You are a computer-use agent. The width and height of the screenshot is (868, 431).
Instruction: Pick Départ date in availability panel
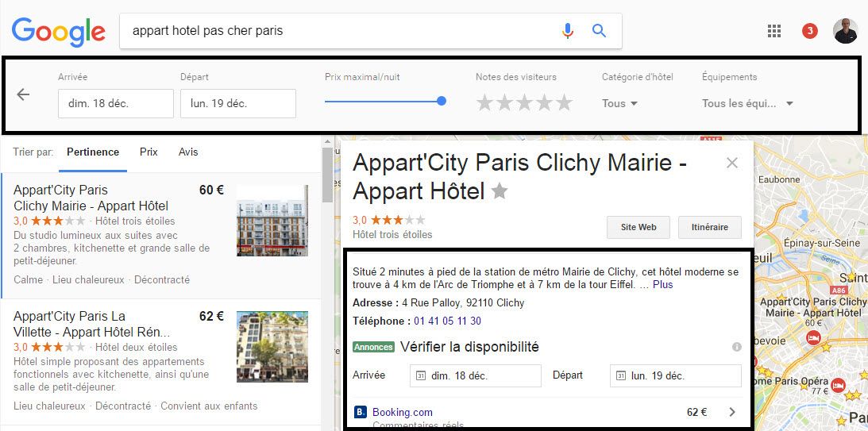[x=675, y=375]
